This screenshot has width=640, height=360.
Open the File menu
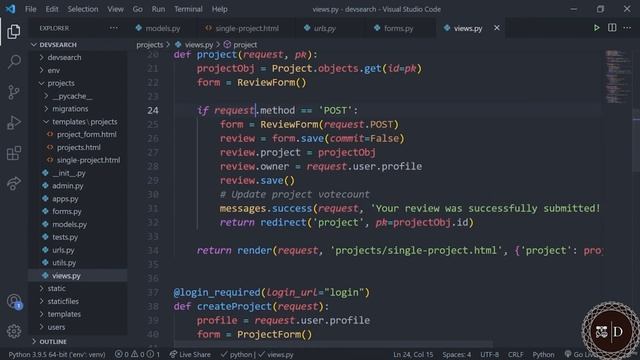(31, 9)
